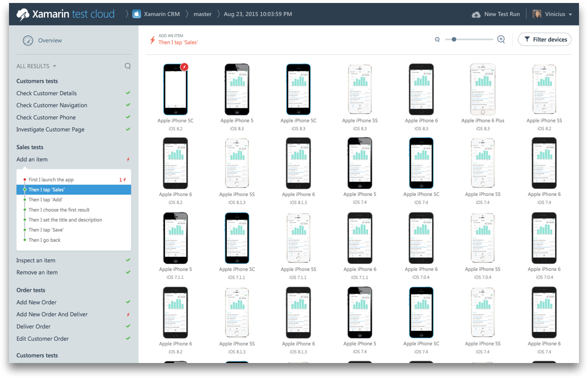Open Apple iPhone 6 iOS 7.1.1 screenshot
Viewport: 588px width, 378px height.
359,238
